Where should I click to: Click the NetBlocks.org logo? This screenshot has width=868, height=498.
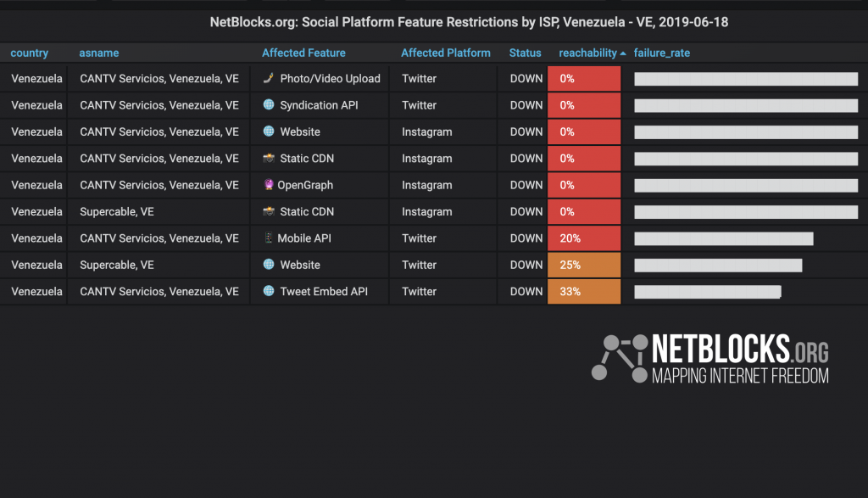(x=710, y=358)
